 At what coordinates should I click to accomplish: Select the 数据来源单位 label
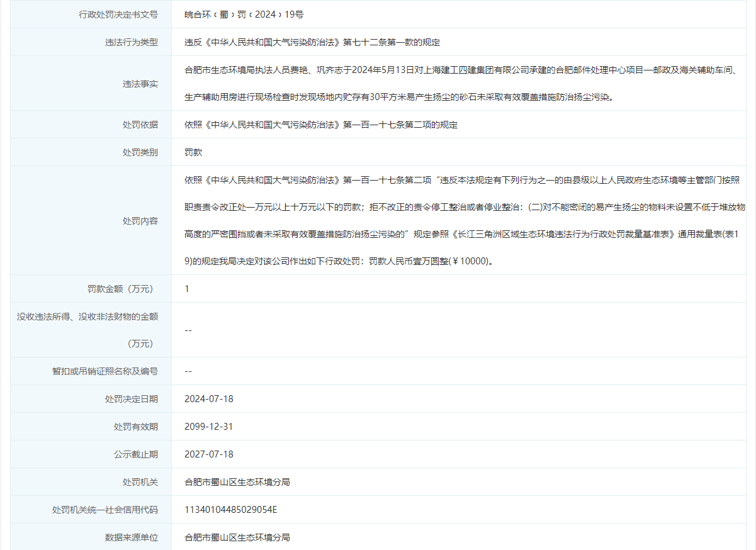[132, 537]
